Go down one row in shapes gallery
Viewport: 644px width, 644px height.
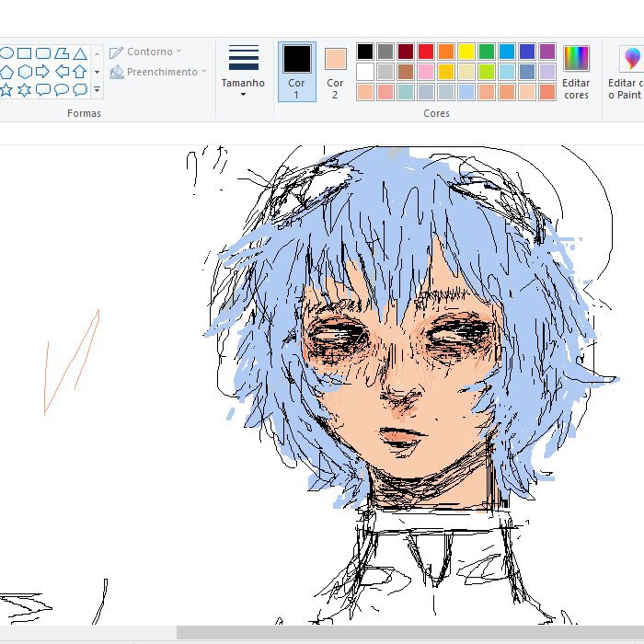(97, 72)
